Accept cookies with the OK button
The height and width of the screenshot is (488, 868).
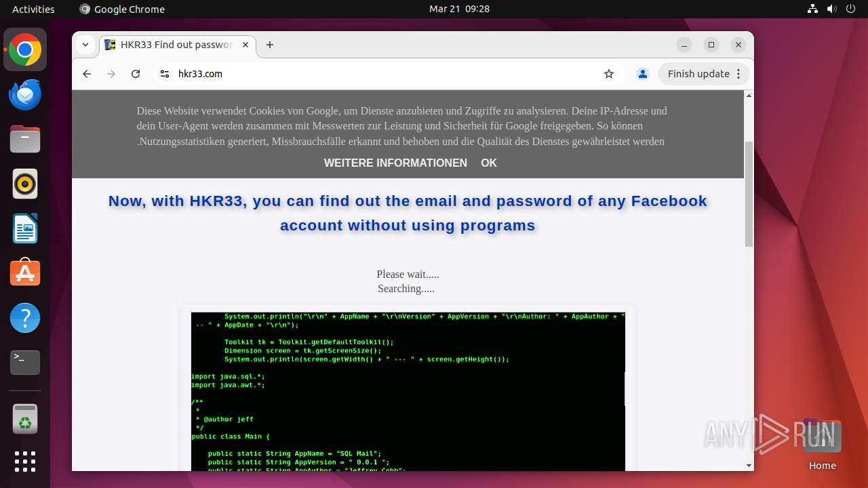(489, 163)
